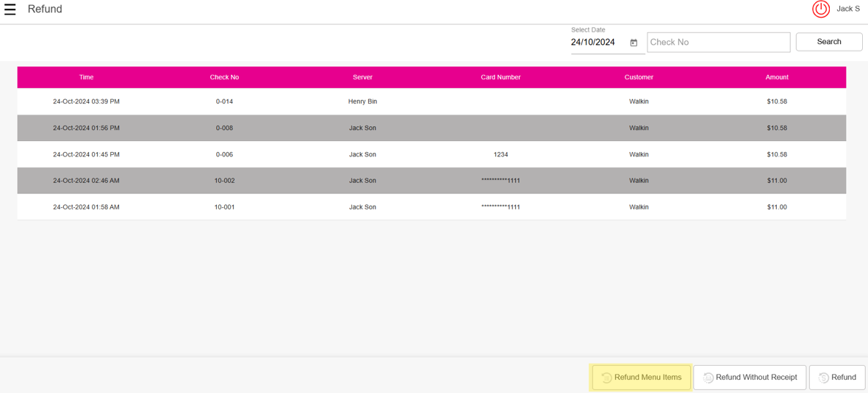868x393 pixels.
Task: Click the Amount column header
Action: [x=776, y=77]
